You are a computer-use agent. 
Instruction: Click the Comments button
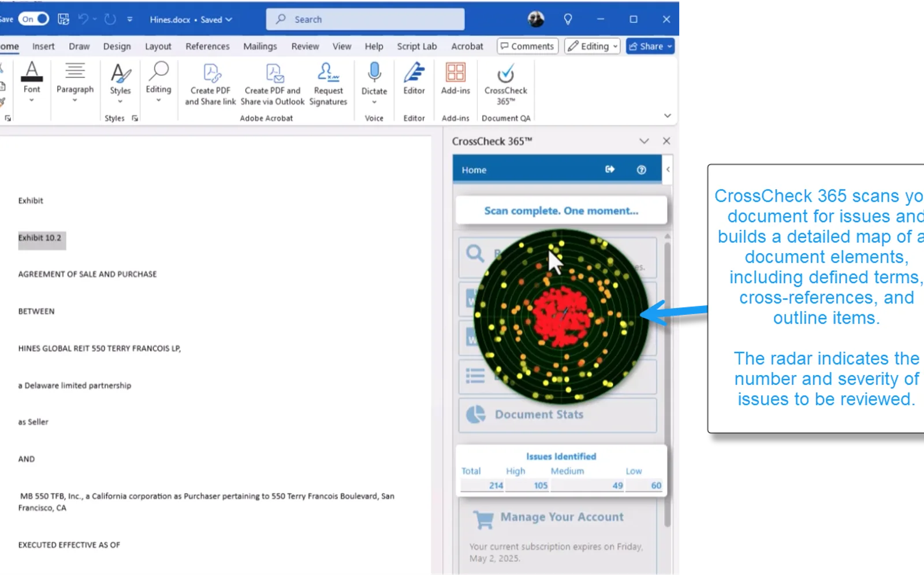(527, 46)
